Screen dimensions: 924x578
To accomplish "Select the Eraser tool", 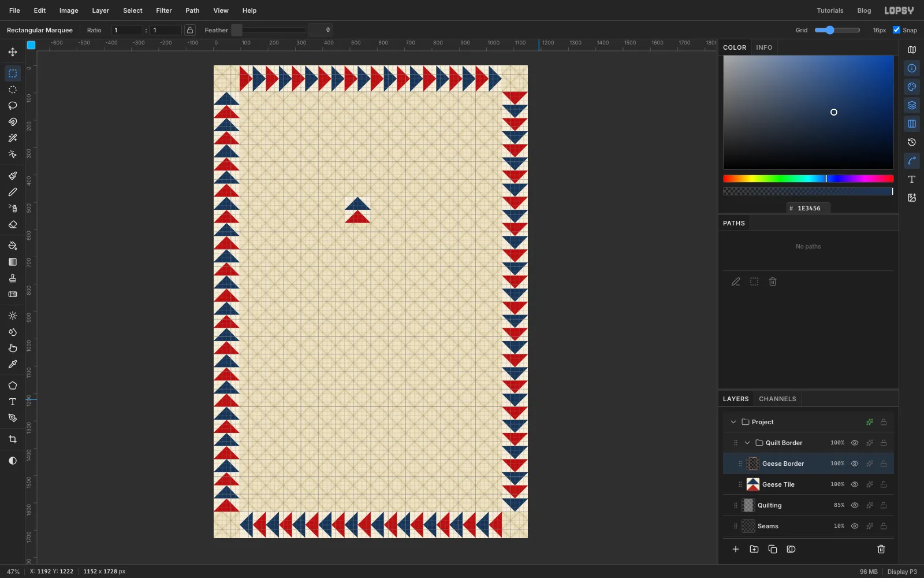I will pyautogui.click(x=12, y=224).
